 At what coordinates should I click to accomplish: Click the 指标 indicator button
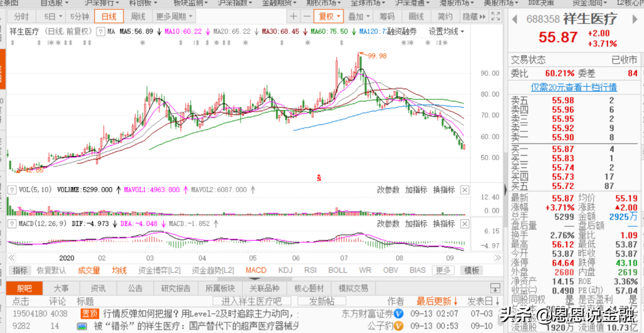(20, 270)
